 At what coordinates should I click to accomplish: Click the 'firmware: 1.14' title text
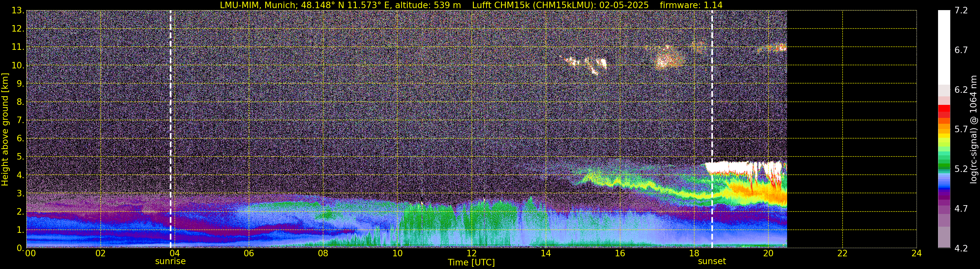[691, 5]
